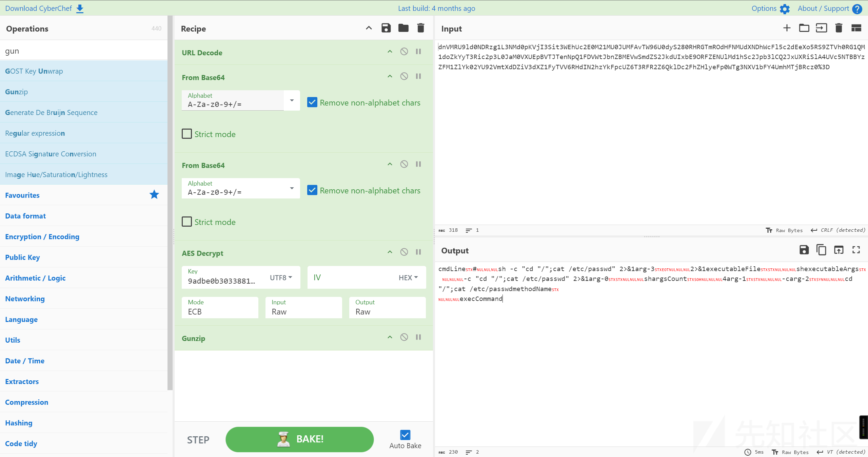
Task: Select the Gunzip operation in search results
Action: (x=84, y=92)
